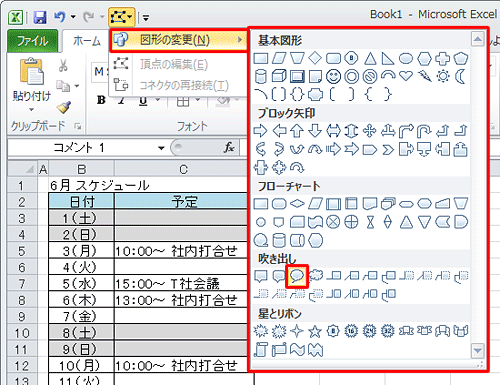Click the shape gallery scroll up button
This screenshot has height=385, width=500.
click(478, 40)
